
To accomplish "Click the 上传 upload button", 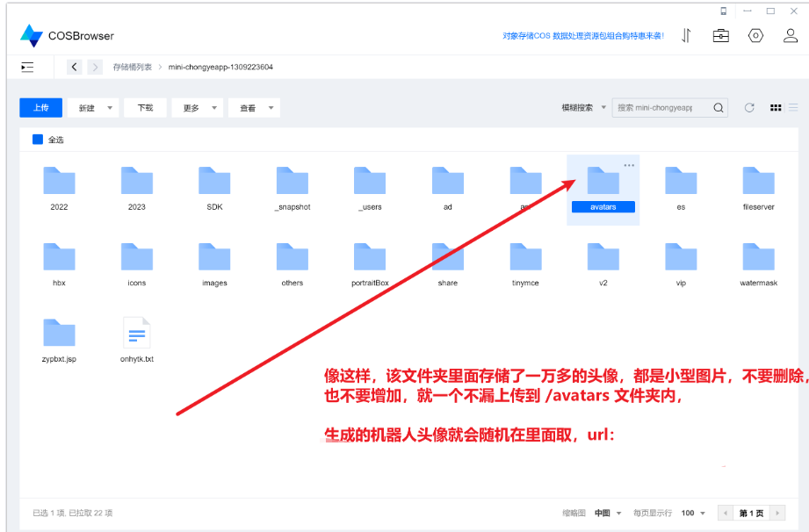I will click(x=40, y=108).
